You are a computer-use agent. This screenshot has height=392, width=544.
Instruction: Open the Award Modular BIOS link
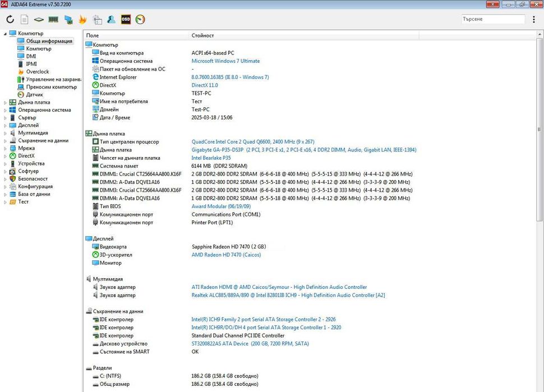tap(221, 206)
